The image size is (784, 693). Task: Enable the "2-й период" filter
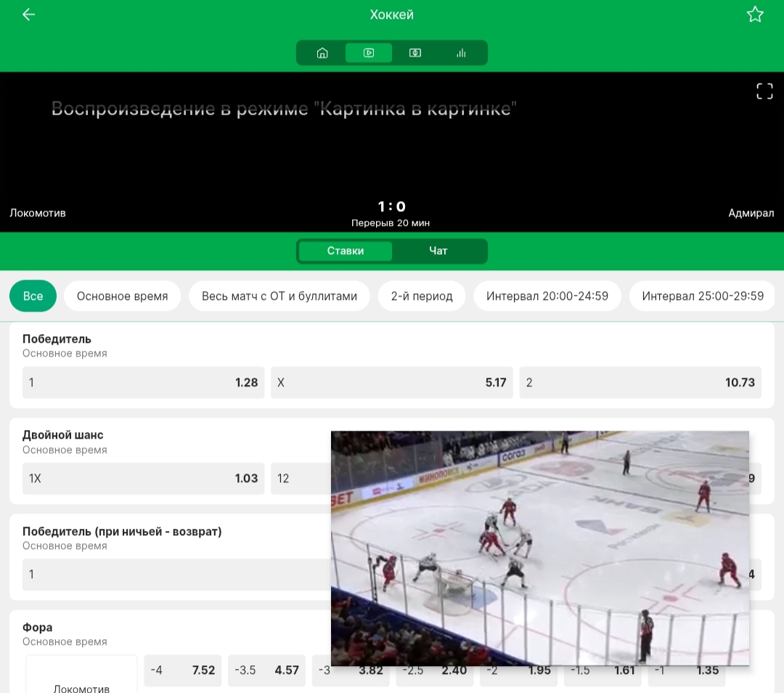tap(422, 296)
